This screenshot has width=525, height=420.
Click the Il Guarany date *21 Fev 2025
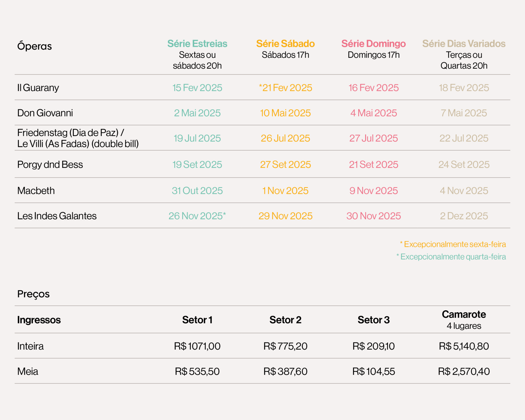[285, 88]
